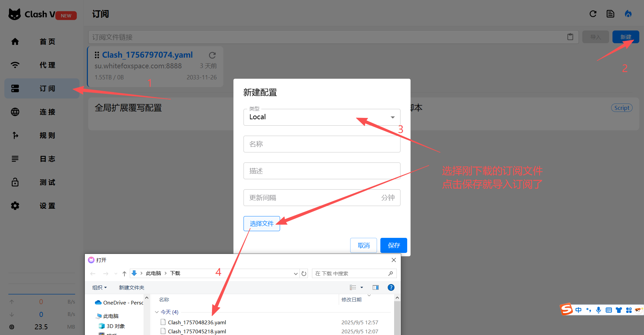Open the runtime config document icon
The image size is (644, 335).
click(x=610, y=14)
